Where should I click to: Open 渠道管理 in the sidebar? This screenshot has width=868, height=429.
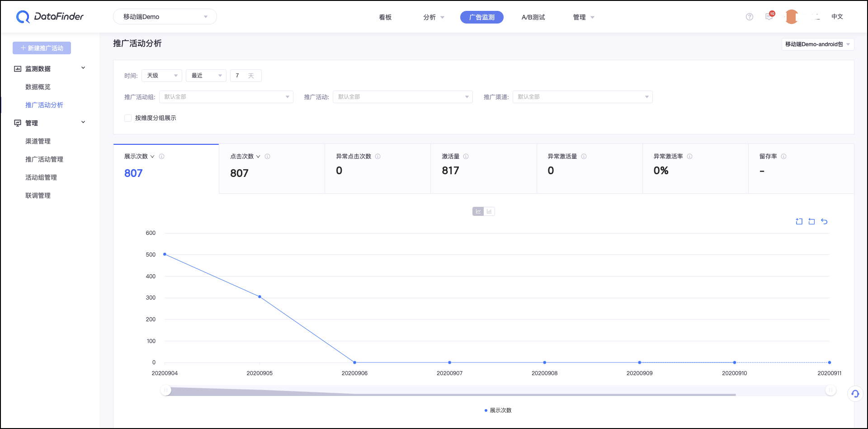click(x=38, y=141)
